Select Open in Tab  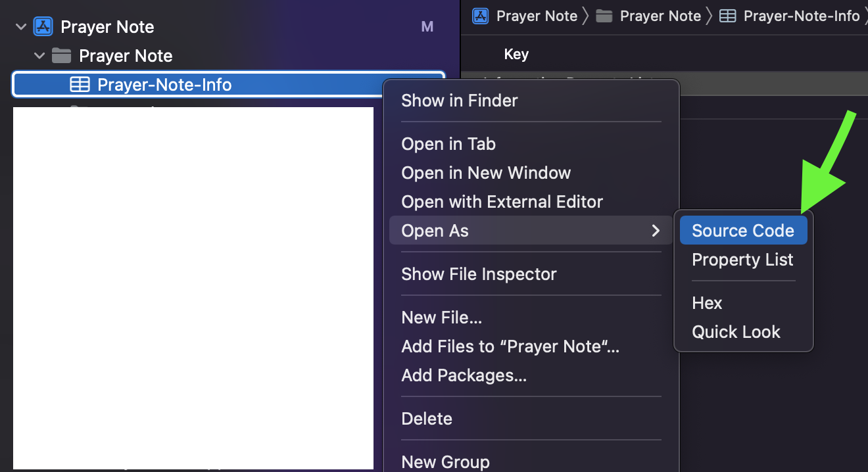448,144
